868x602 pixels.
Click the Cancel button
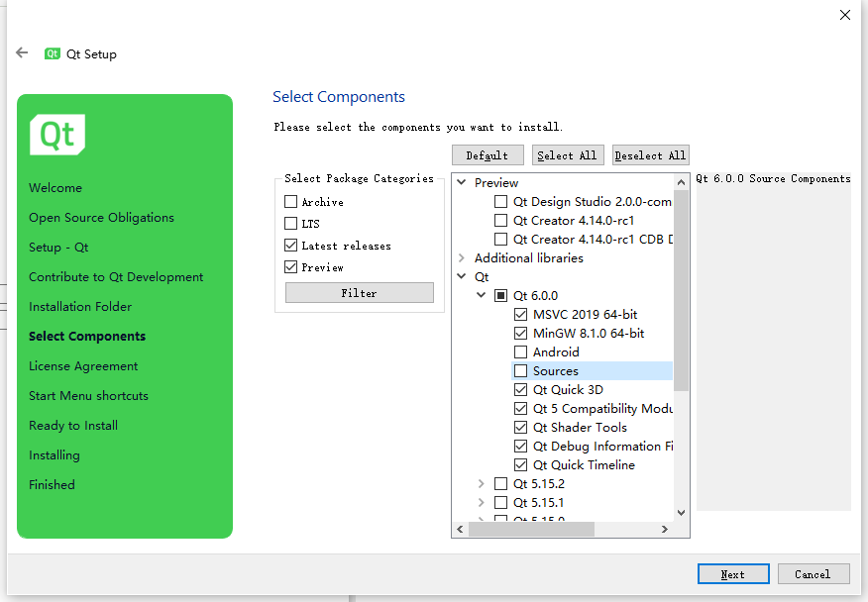tap(814, 574)
